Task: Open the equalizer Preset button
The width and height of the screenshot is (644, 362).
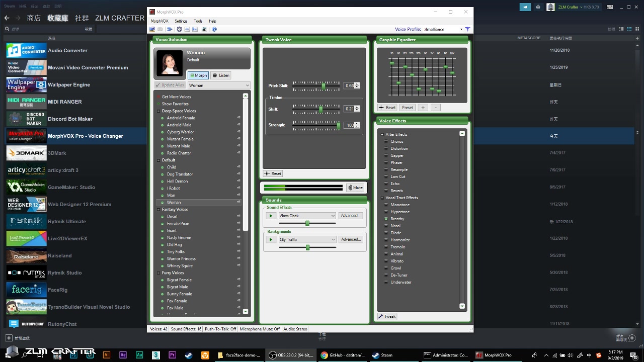Action: [x=408, y=108]
